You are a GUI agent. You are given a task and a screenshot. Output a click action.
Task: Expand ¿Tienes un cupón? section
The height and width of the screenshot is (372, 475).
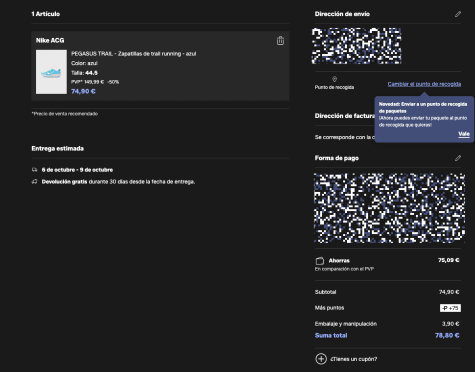pos(354,359)
